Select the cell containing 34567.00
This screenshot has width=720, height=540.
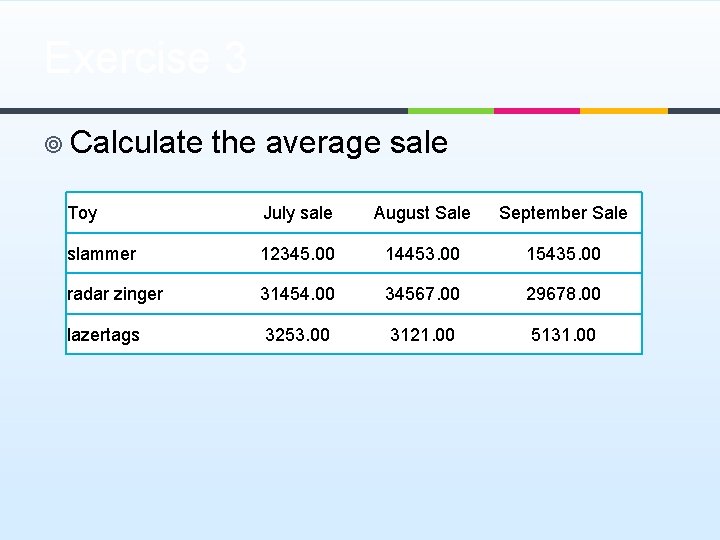click(x=422, y=294)
